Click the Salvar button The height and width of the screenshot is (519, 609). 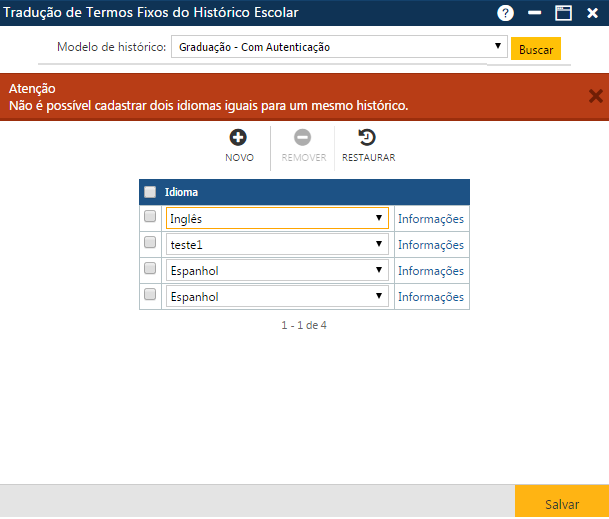coord(561,504)
